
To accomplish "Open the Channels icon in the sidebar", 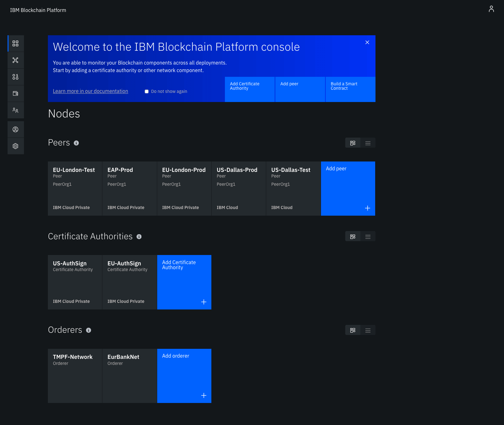I will pyautogui.click(x=15, y=60).
